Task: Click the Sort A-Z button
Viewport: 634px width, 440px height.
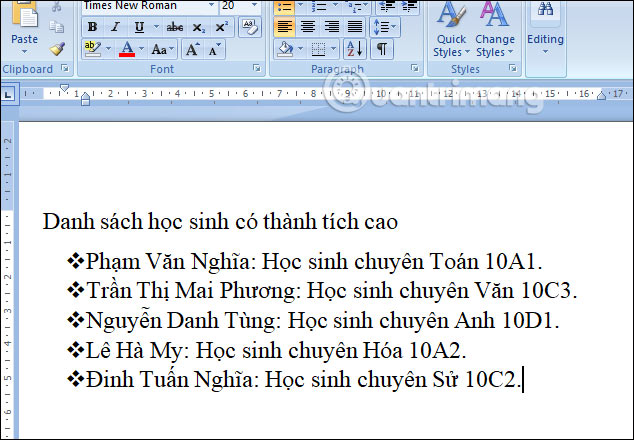Action: click(x=355, y=49)
